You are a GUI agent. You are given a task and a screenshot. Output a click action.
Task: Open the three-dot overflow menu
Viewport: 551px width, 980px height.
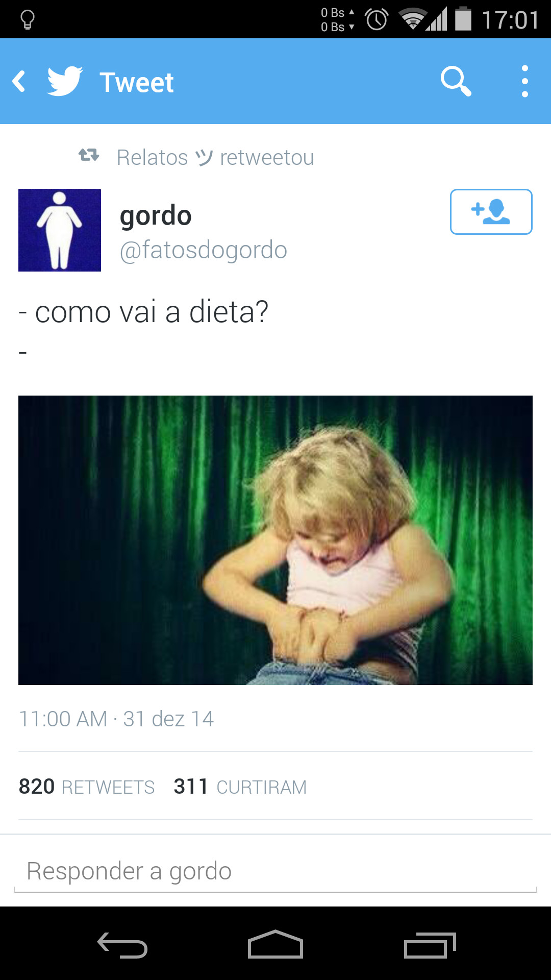(x=524, y=81)
